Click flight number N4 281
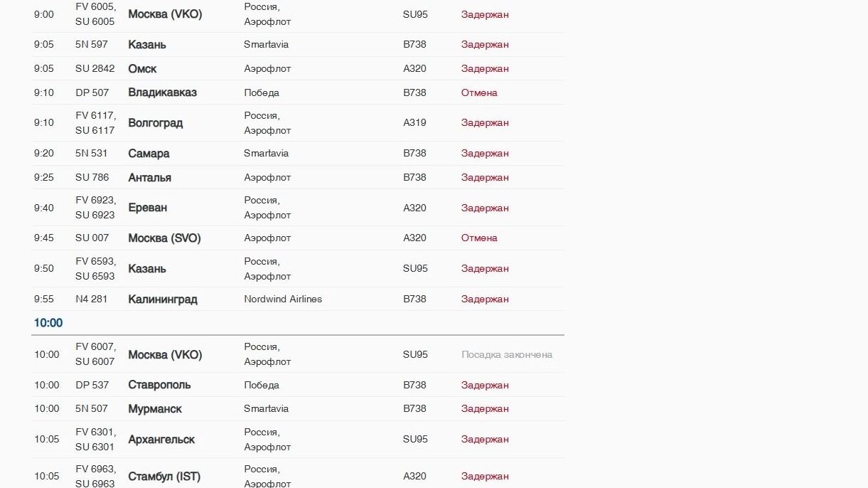Image resolution: width=868 pixels, height=488 pixels. [x=91, y=299]
